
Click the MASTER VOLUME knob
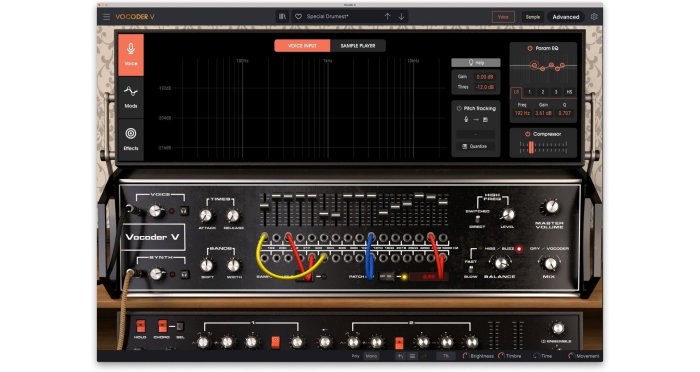click(x=551, y=207)
